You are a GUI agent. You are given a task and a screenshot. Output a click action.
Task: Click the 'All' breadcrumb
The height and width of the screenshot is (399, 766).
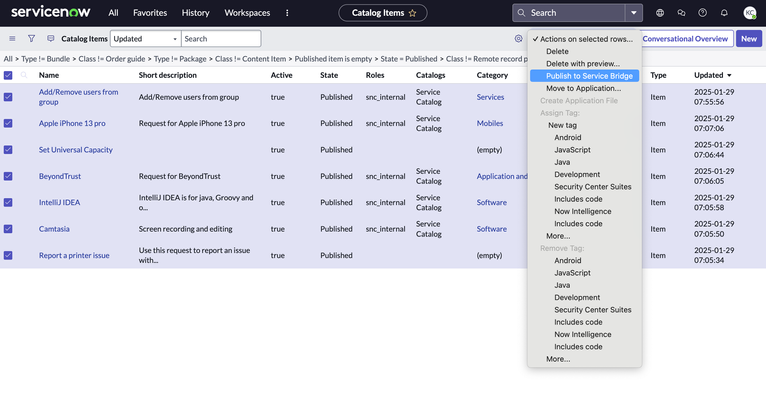pyautogui.click(x=8, y=59)
